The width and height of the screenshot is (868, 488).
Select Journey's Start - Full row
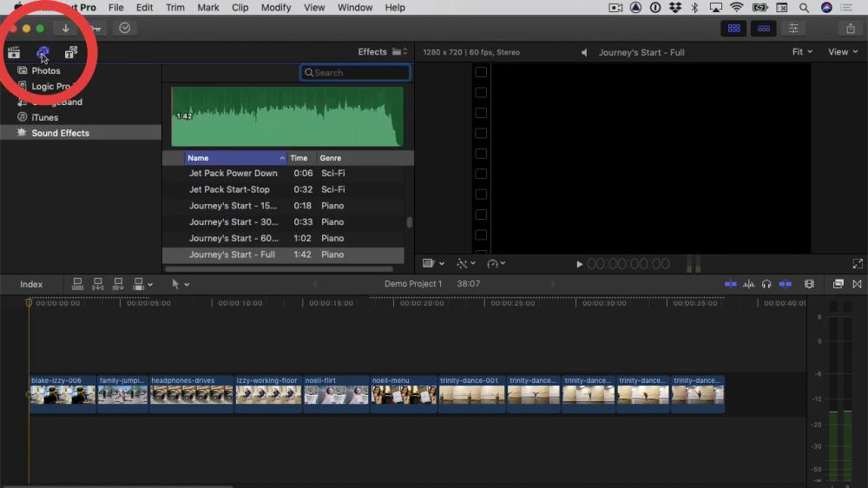pos(284,254)
